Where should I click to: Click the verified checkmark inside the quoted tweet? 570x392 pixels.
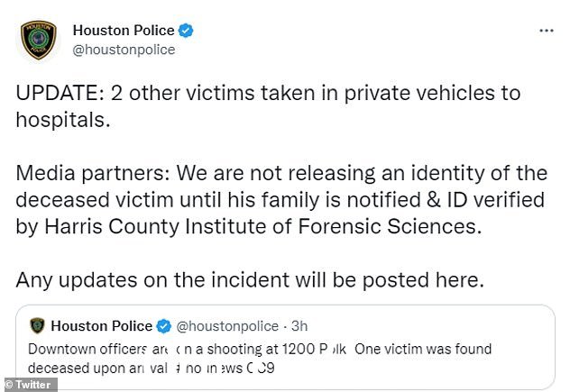click(x=163, y=326)
